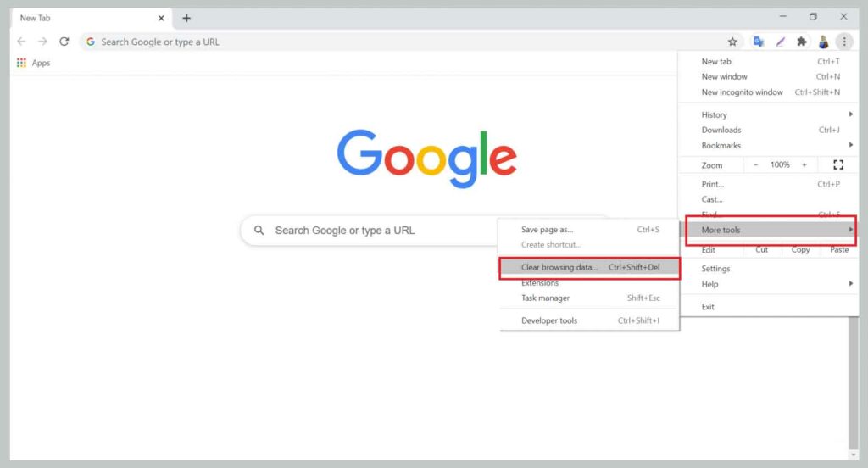
Task: Choose New tab from the menu
Action: click(770, 62)
